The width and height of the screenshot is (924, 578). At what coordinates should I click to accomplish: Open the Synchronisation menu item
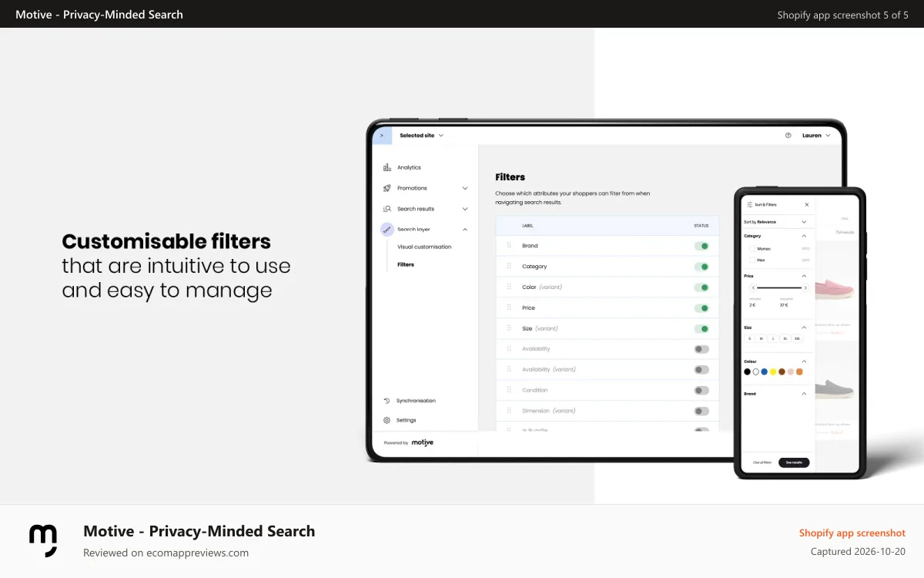[416, 401]
